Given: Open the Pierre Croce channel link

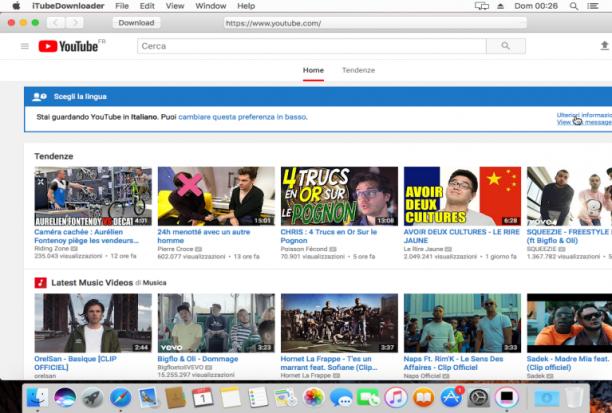Looking at the screenshot, I should (175, 249).
